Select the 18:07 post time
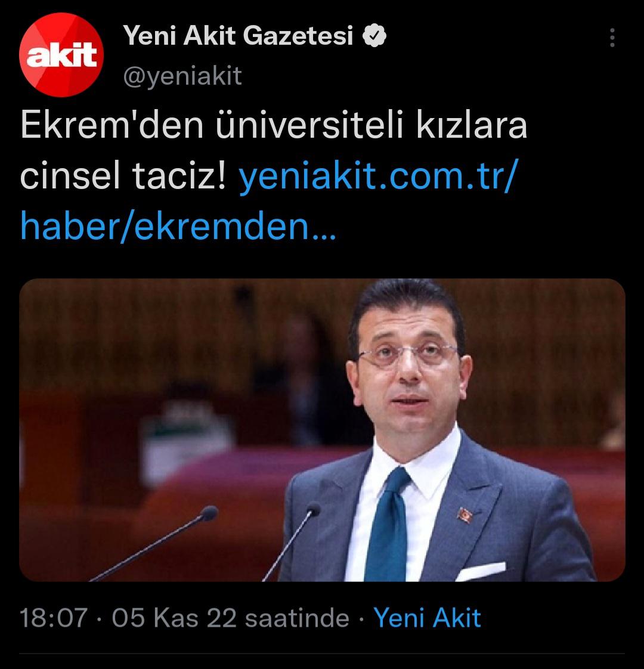Image resolution: width=644 pixels, height=669 pixels. (x=54, y=617)
